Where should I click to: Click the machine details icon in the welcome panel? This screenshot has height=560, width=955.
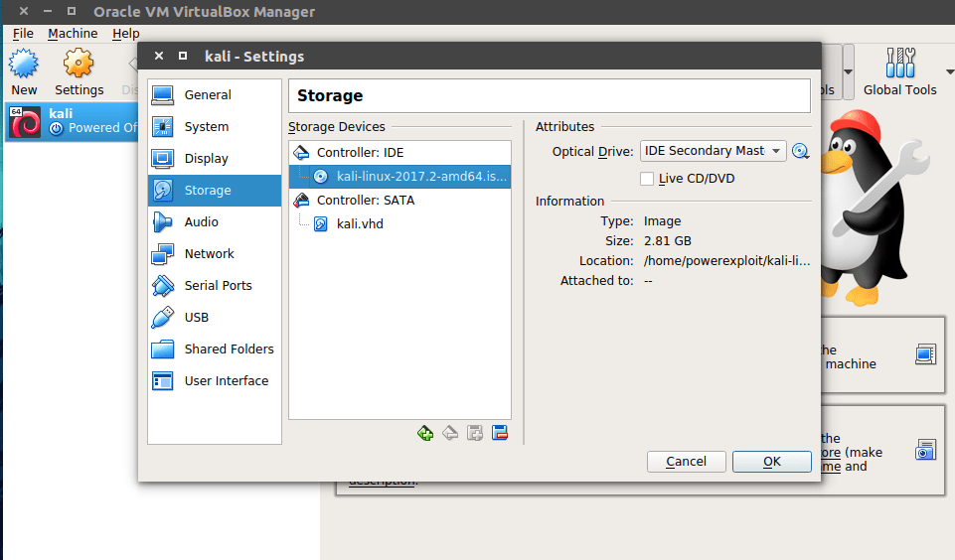[926, 353]
